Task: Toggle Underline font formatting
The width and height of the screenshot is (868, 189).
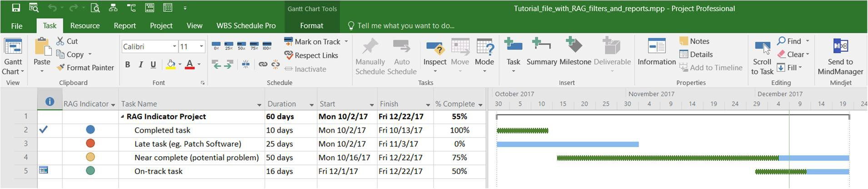Action: tap(153, 65)
